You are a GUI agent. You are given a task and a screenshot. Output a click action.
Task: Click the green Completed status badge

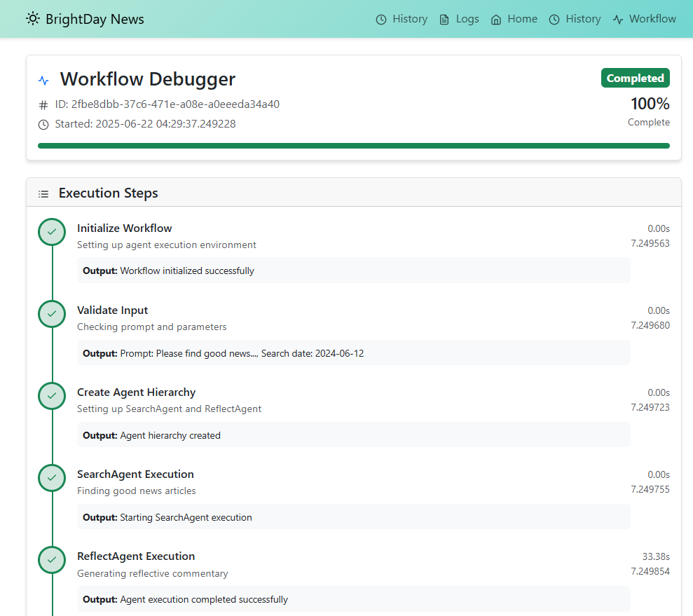pos(635,78)
